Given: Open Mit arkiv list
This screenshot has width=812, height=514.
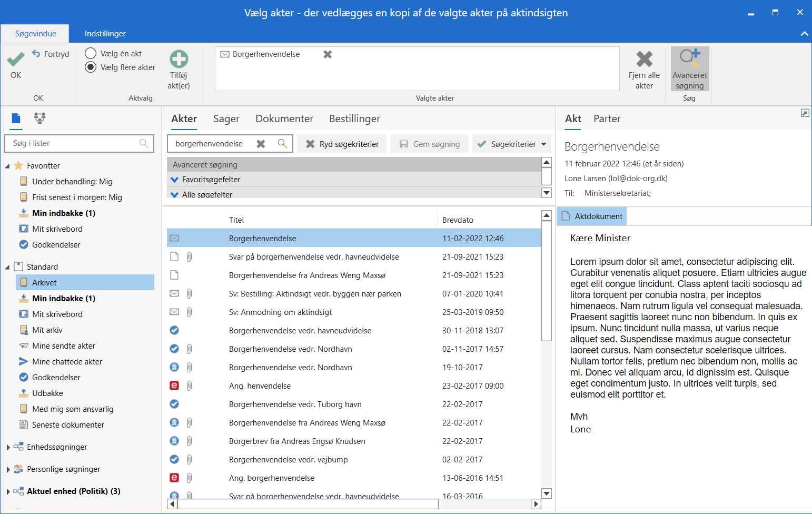Looking at the screenshot, I should tap(47, 330).
